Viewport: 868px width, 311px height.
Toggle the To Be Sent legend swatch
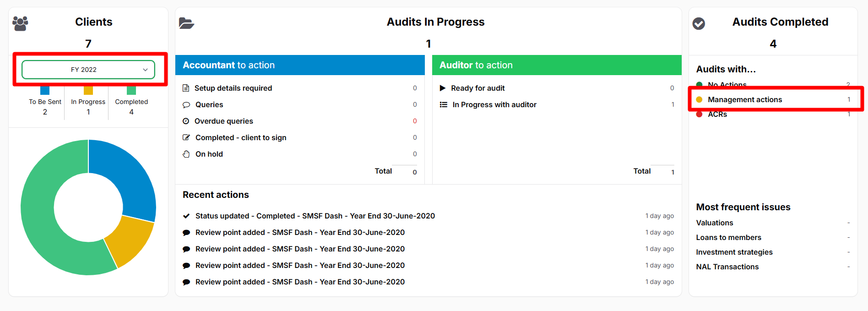click(45, 91)
